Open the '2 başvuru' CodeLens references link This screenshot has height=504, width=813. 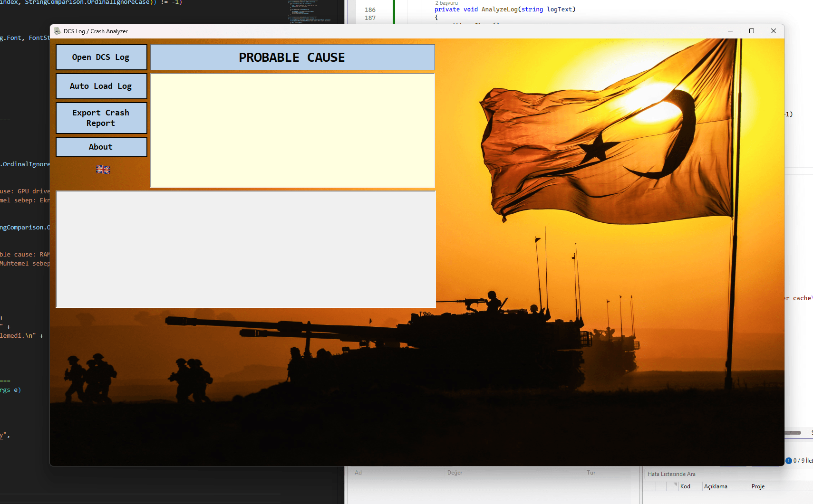446,3
